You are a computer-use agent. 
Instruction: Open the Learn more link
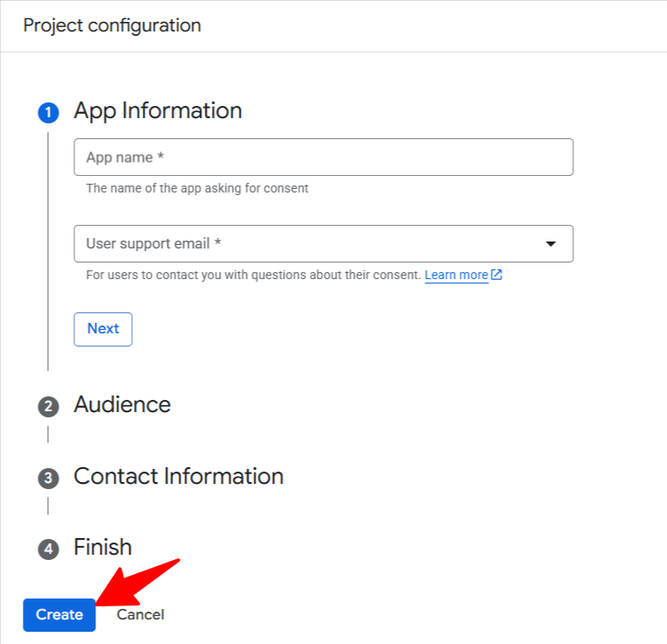[x=456, y=275]
